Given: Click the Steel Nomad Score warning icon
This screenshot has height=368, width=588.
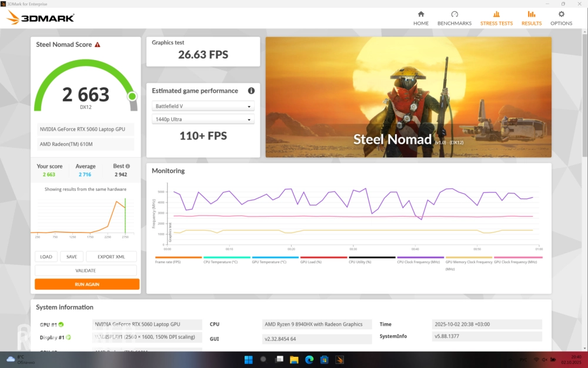Looking at the screenshot, I should point(98,45).
